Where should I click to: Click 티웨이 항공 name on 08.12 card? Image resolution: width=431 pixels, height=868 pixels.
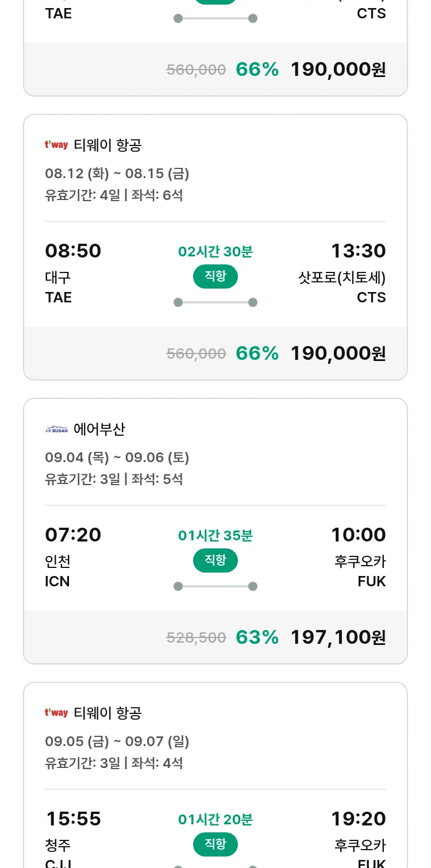pyautogui.click(x=107, y=145)
